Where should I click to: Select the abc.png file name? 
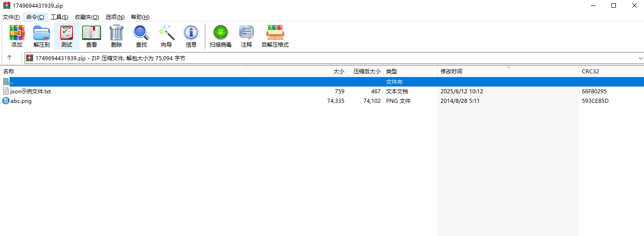click(x=21, y=101)
